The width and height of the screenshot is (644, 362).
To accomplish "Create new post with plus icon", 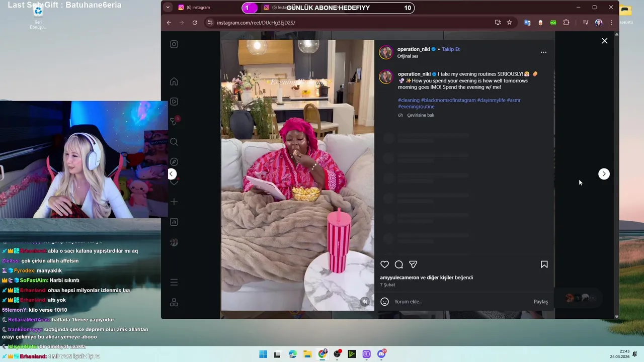I will click(x=174, y=202).
